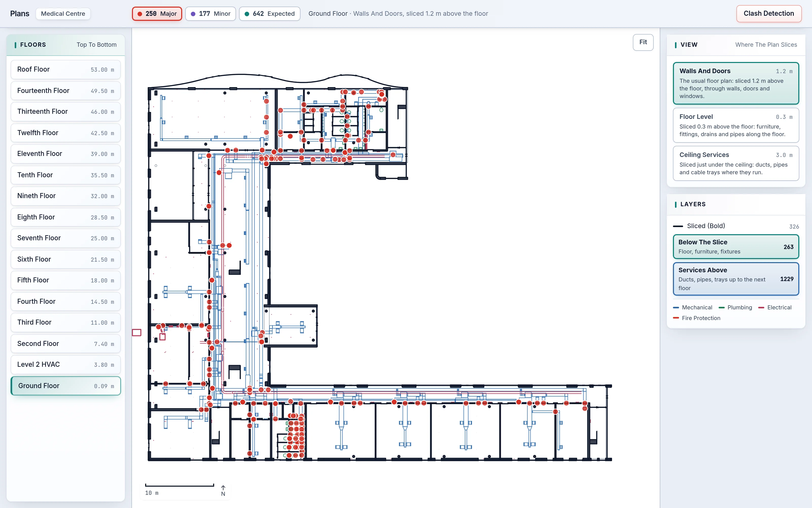Select Twelfth Floor
This screenshot has width=812, height=508.
65,133
